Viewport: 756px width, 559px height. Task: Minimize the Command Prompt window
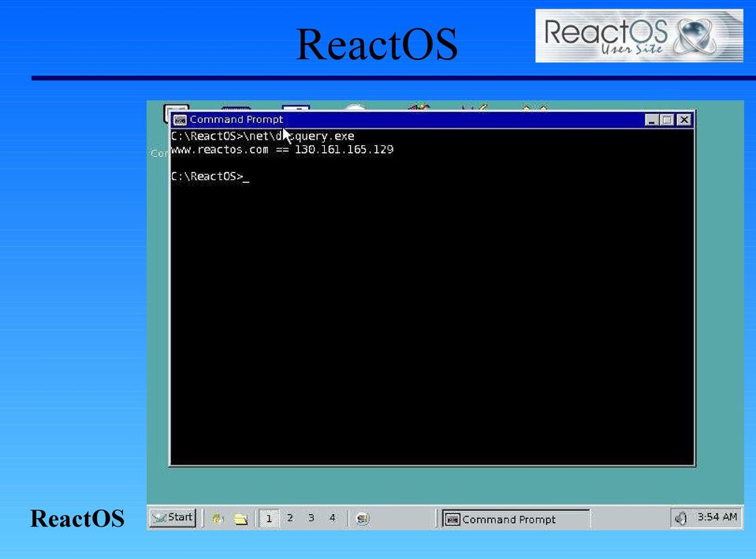coord(652,120)
